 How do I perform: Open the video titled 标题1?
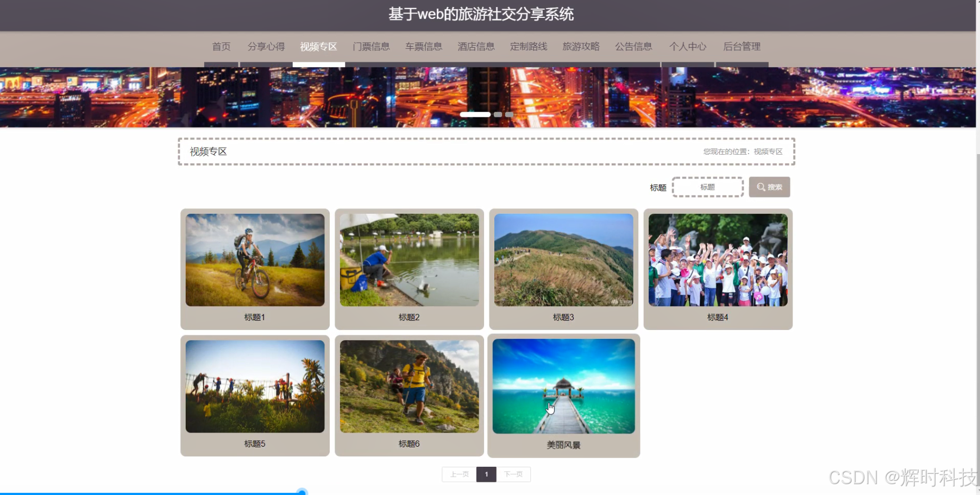pos(254,259)
